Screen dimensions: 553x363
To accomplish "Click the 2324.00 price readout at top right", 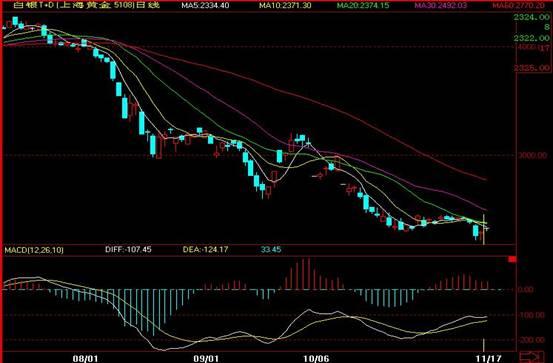I will [531, 17].
